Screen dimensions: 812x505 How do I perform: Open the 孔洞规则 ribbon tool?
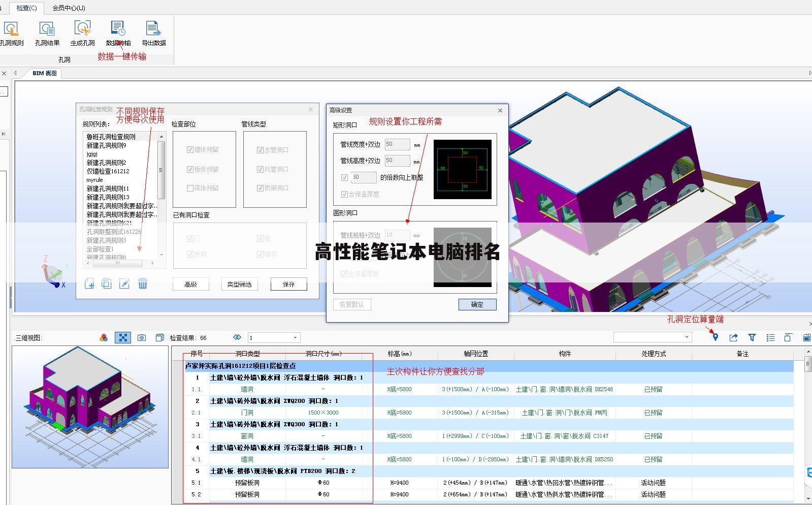[x=11, y=34]
